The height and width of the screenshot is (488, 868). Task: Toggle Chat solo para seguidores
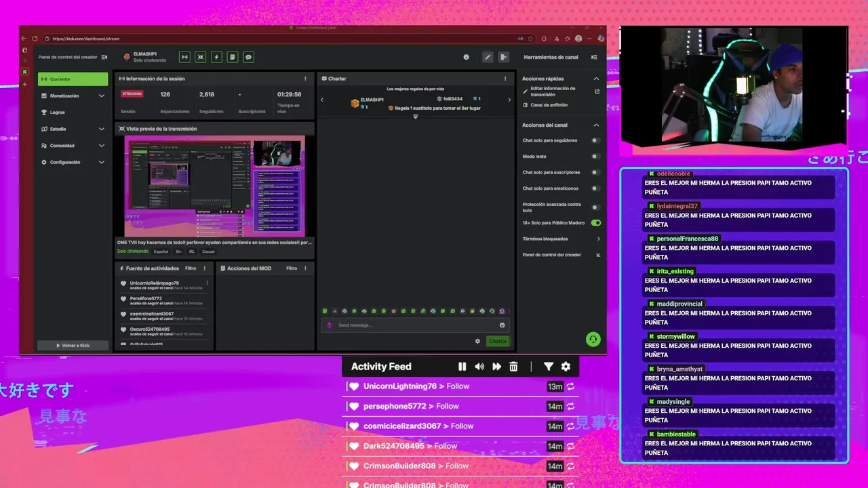pyautogui.click(x=595, y=140)
